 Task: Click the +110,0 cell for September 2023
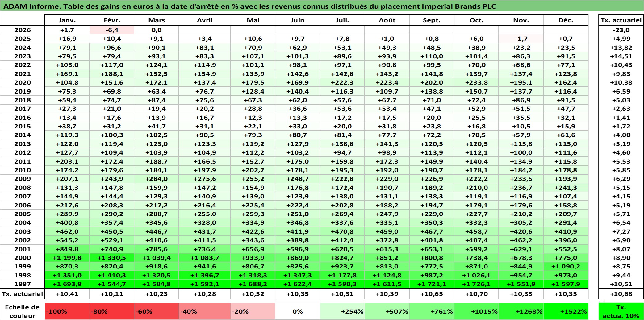click(x=432, y=56)
